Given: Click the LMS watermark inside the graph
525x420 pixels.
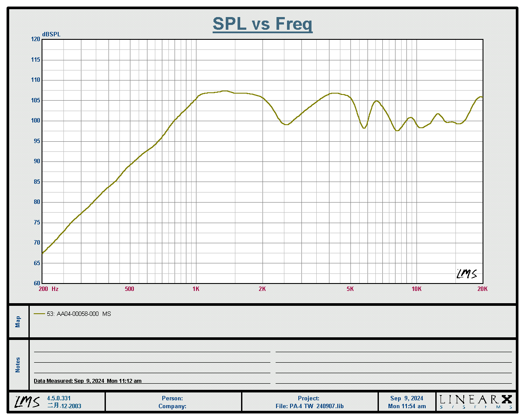Looking at the screenshot, I should (x=466, y=274).
